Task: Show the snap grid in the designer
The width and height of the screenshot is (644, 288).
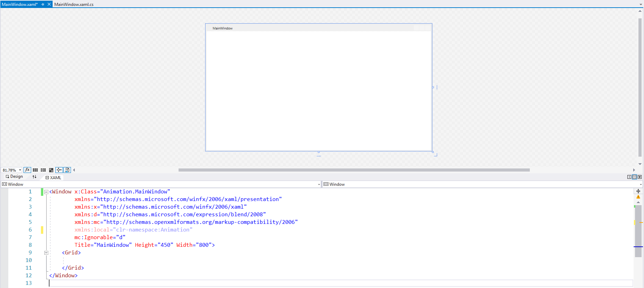Action: (35, 170)
